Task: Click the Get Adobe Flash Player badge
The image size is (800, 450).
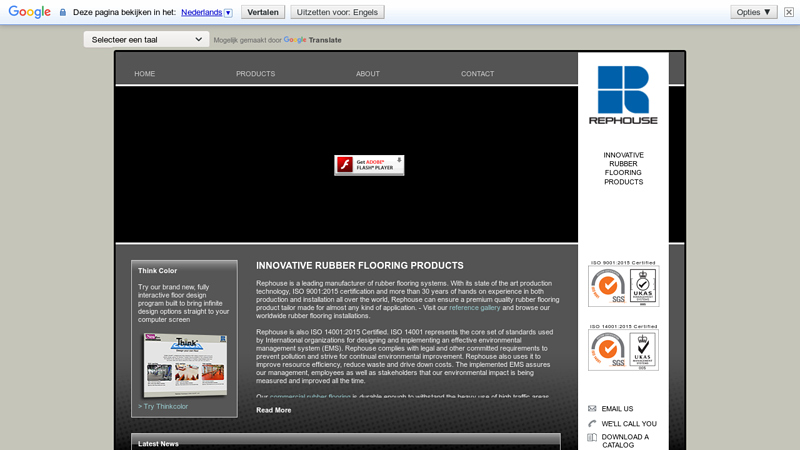Action: pyautogui.click(x=369, y=165)
